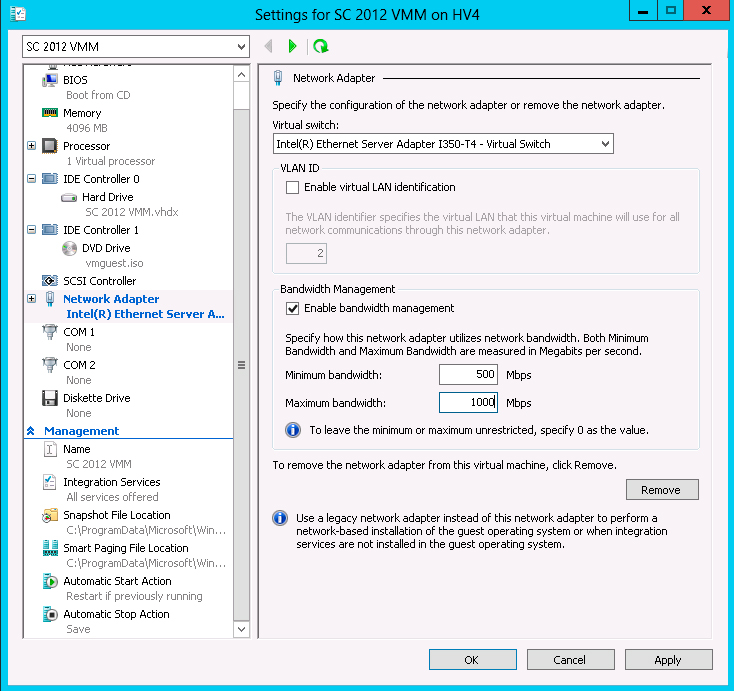Click scroll up arrow of settings tree
734x691 pixels.
241,74
